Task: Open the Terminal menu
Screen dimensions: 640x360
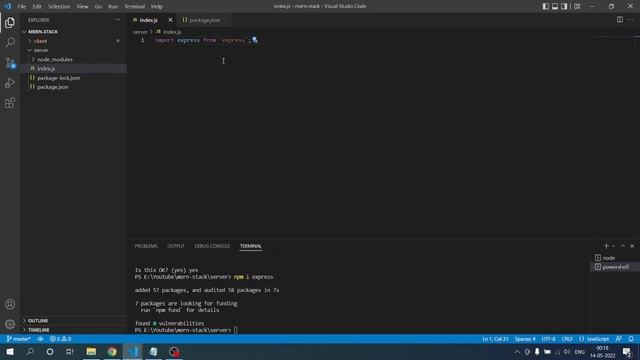Action: (135, 7)
